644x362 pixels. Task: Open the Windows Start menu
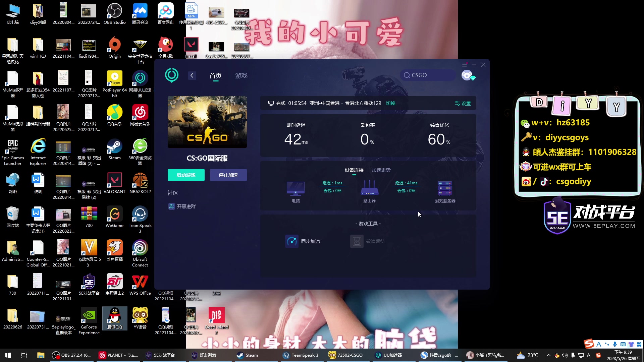(x=8, y=355)
